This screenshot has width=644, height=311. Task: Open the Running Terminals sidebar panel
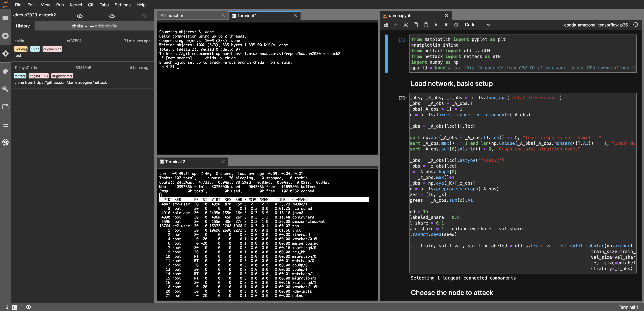click(x=5, y=36)
